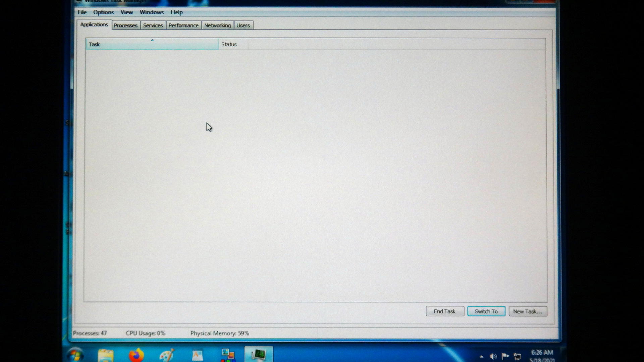This screenshot has width=644, height=362.
Task: Select the Applications tab
Action: click(x=94, y=24)
